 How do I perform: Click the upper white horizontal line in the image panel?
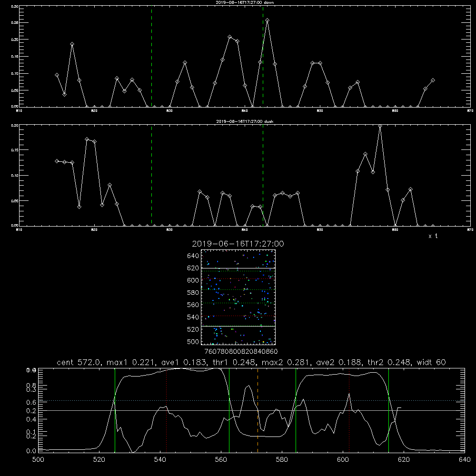click(238, 268)
